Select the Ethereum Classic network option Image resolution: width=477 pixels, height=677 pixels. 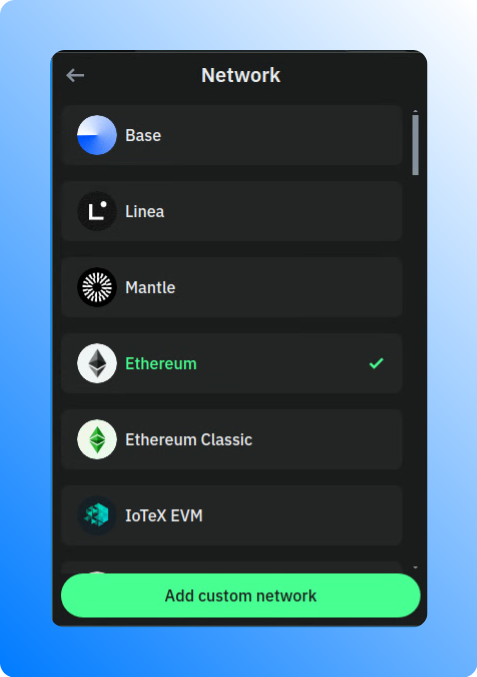[232, 439]
